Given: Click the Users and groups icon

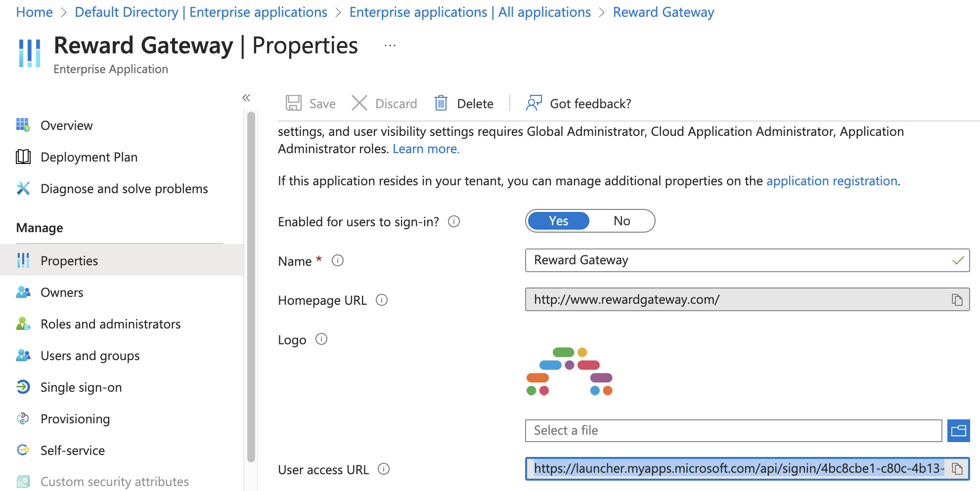Looking at the screenshot, I should [23, 355].
